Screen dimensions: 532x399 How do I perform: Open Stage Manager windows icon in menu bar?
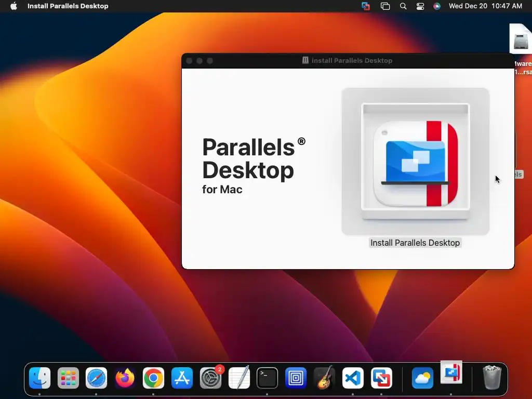coord(385,6)
